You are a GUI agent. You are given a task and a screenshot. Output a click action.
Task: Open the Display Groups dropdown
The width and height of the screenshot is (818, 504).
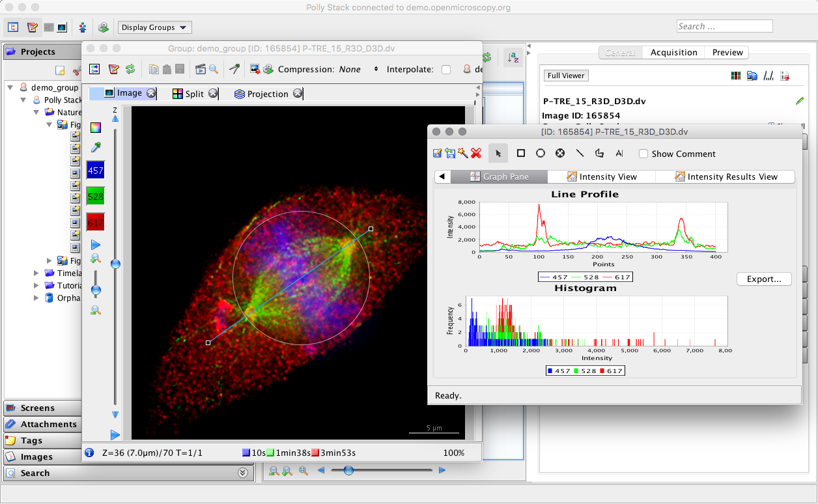point(154,27)
